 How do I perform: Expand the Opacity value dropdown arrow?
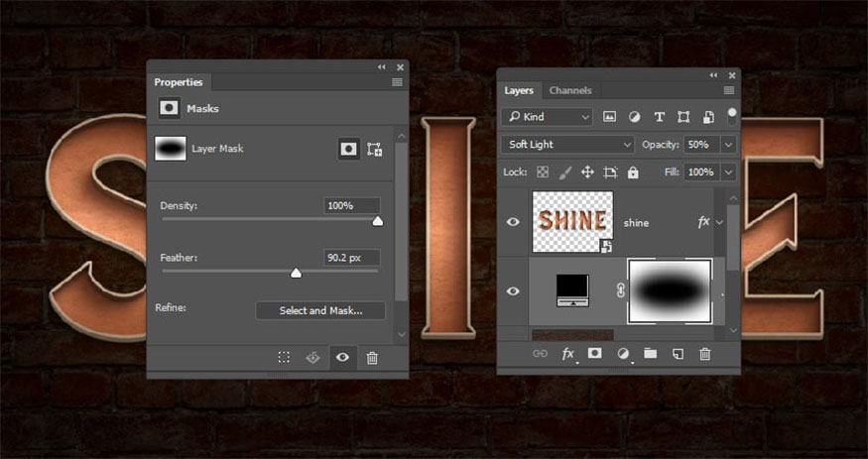[729, 145]
